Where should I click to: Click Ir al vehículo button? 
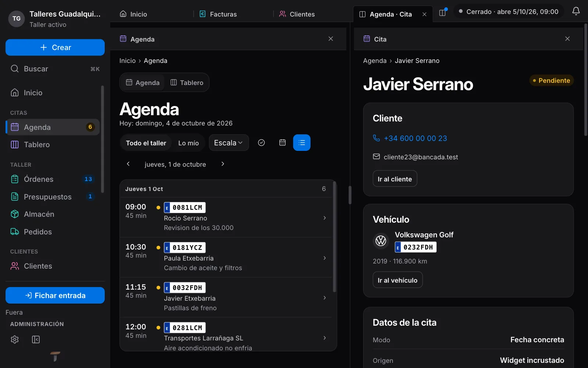tap(398, 280)
